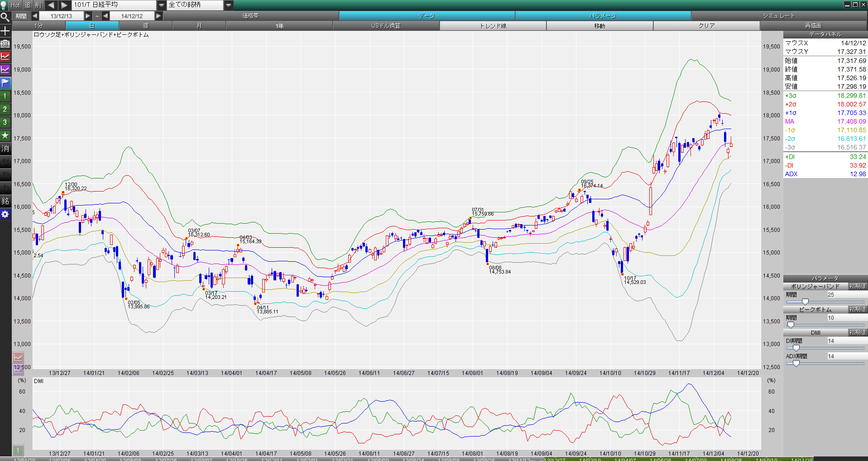Switch chart to 週 weekly interval
This screenshot has height=461, width=868.
[x=146, y=26]
